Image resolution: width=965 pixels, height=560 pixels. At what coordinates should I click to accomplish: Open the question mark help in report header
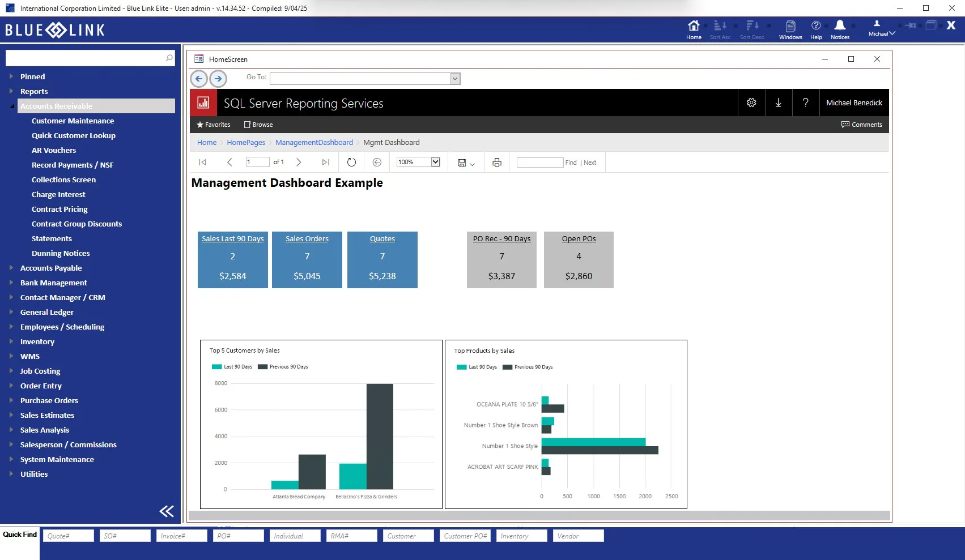tap(806, 102)
